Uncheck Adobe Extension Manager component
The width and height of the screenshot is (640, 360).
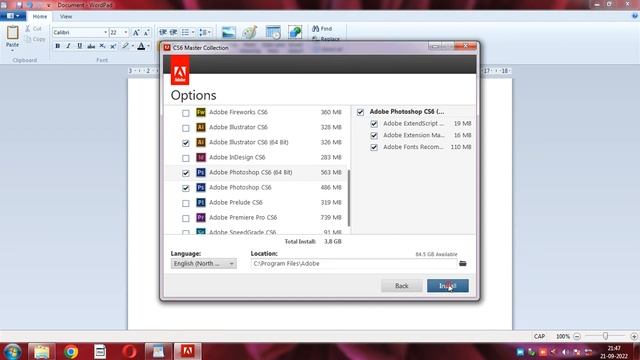(x=374, y=136)
